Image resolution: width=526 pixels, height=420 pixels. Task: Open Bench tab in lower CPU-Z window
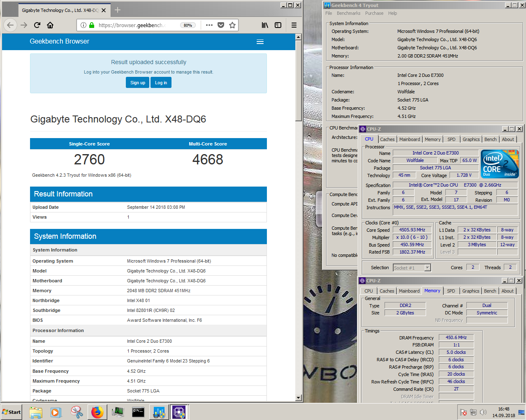490,291
